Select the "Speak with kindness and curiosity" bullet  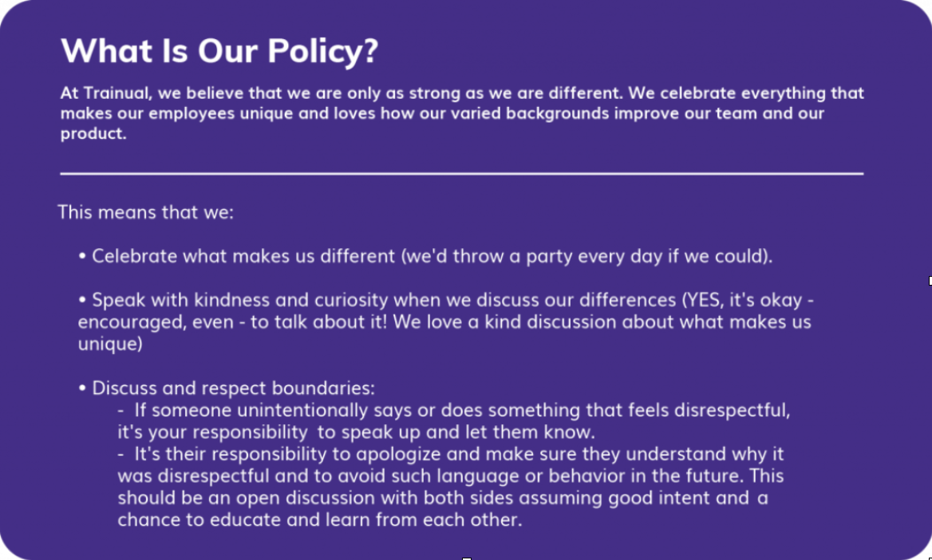445,322
